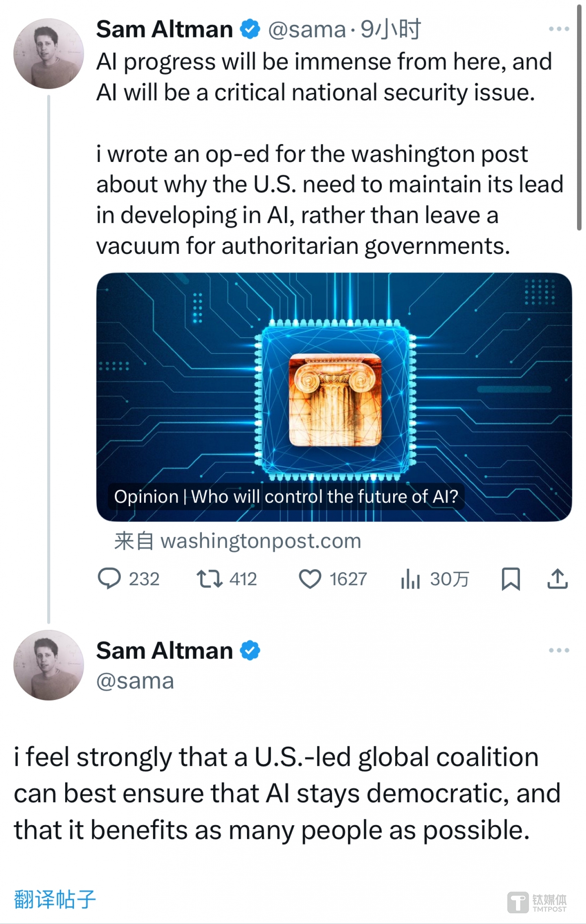Image resolution: width=586 pixels, height=924 pixels.
Task: Click the blue verified badge on the top post
Action: [x=250, y=29]
